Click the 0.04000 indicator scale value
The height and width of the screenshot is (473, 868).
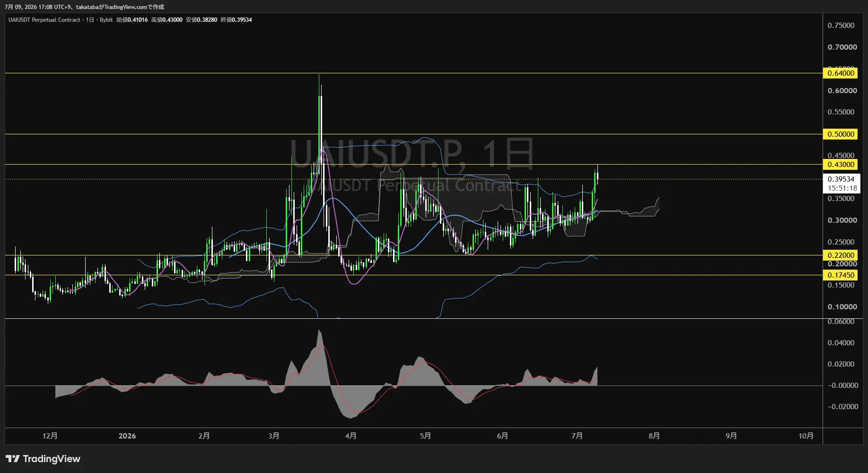coord(841,343)
